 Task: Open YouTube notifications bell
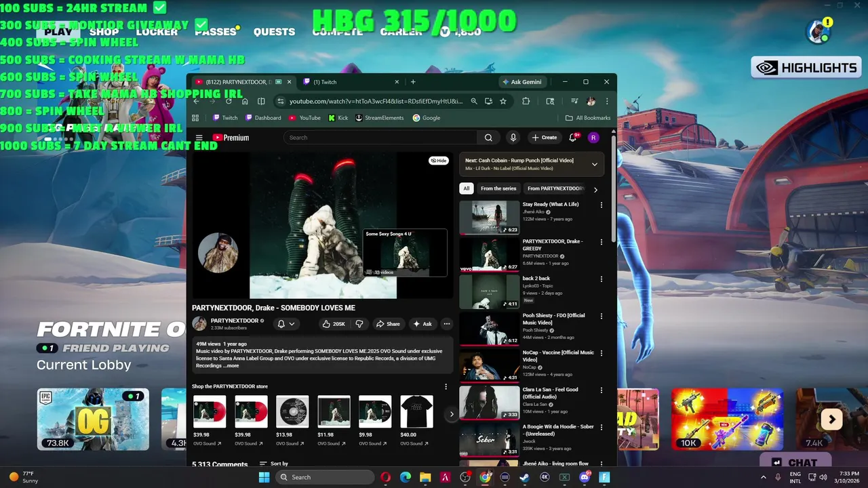pyautogui.click(x=574, y=138)
